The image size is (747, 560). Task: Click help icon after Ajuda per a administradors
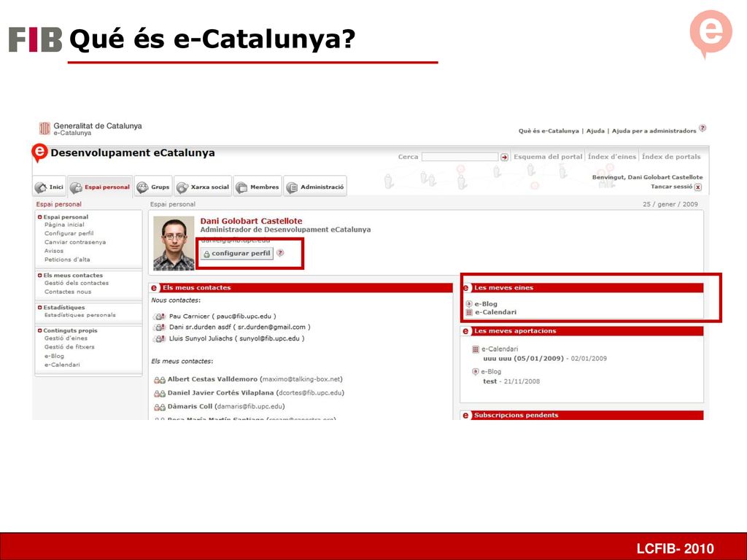click(703, 128)
